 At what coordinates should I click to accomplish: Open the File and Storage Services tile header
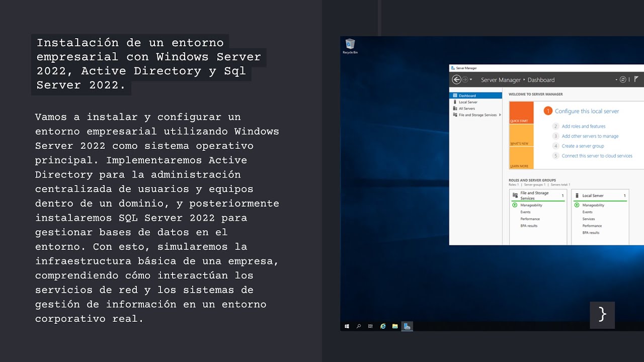[x=538, y=195]
